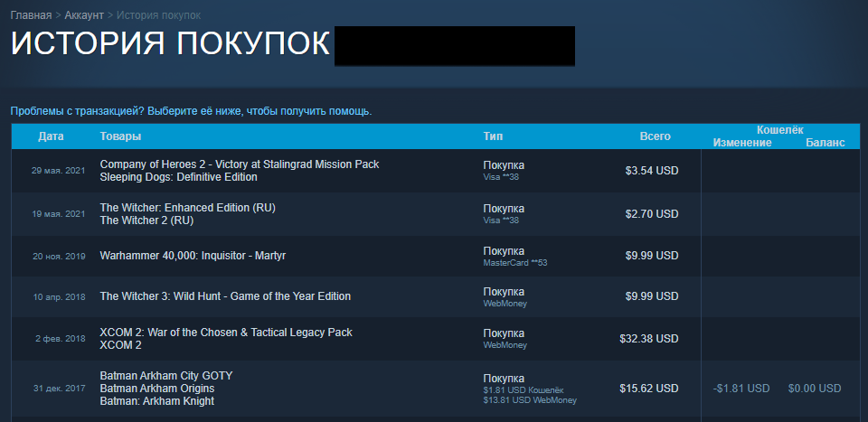Click the $1.81 USD Кошелёк payment line
Viewport: 868px width, 422px height.
pos(524,390)
